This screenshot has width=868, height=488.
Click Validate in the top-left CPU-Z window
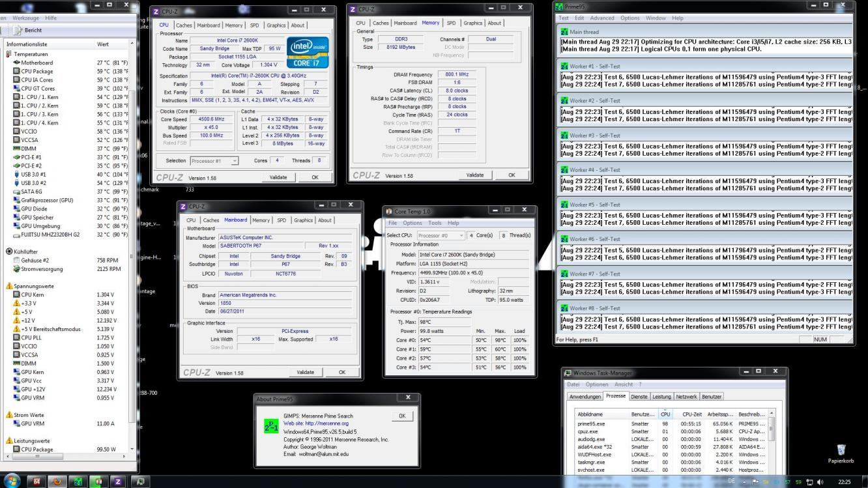pos(280,177)
